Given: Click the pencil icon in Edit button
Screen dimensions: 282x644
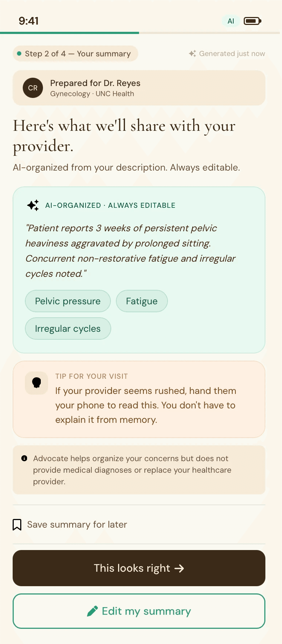Looking at the screenshot, I should (x=92, y=611).
